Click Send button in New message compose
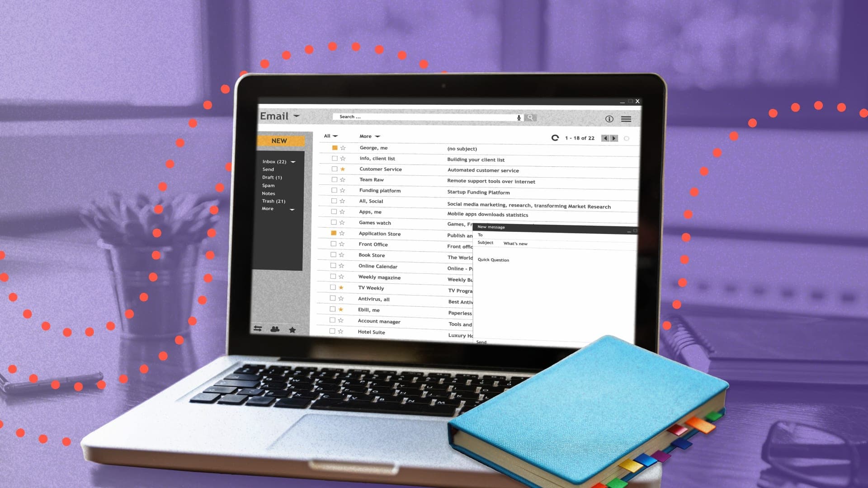The height and width of the screenshot is (488, 868). pos(482,342)
